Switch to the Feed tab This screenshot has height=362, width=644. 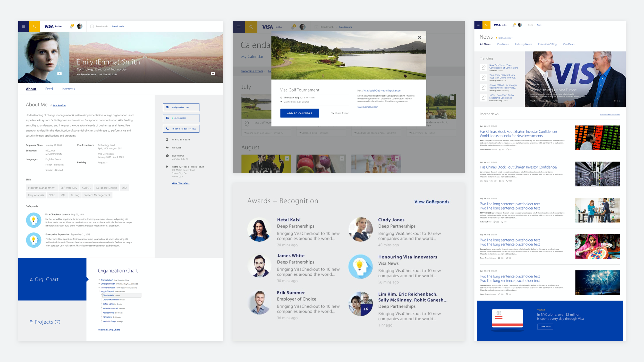coord(49,89)
